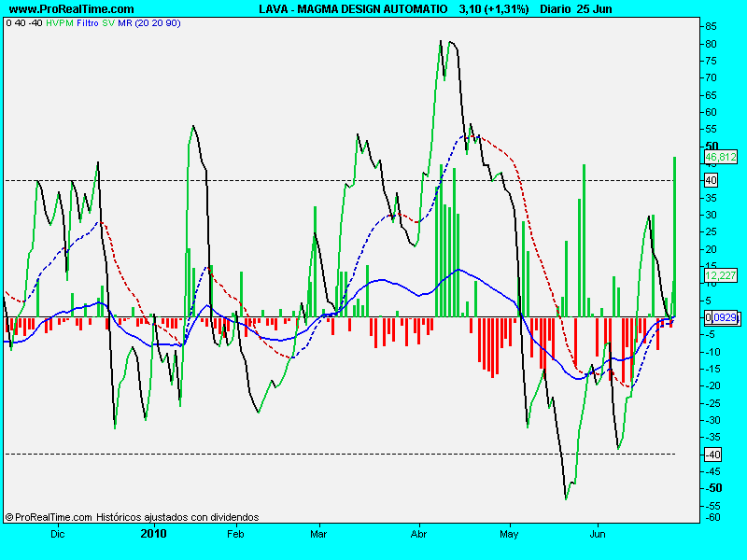Click the 2010 year label
The width and height of the screenshot is (747, 560).
pos(153,533)
